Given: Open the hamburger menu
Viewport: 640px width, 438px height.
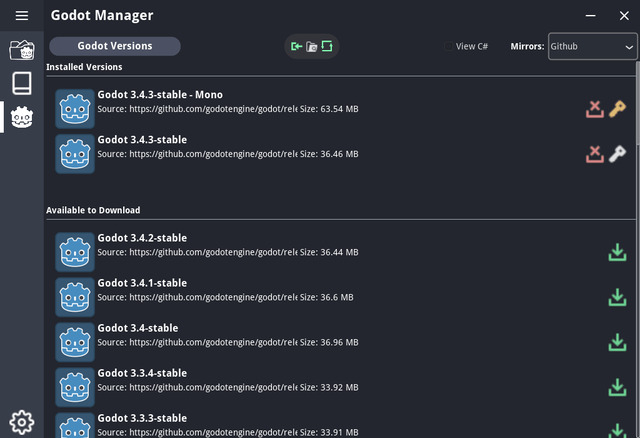Looking at the screenshot, I should tap(22, 16).
